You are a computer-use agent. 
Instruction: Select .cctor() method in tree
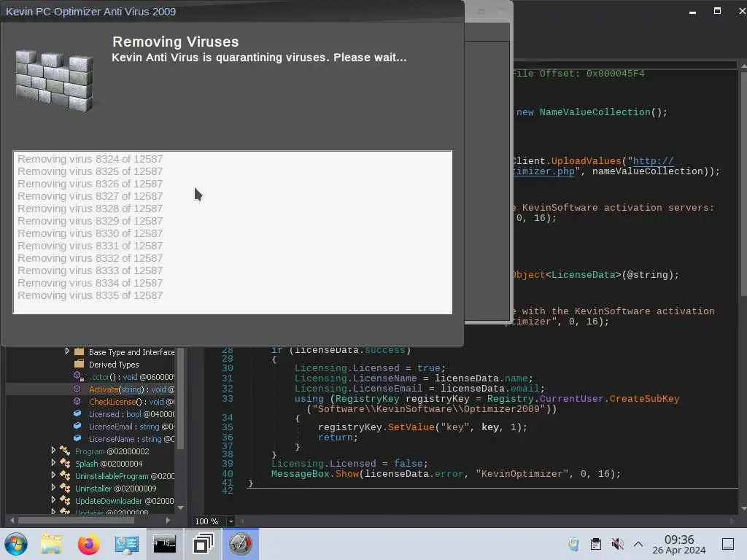click(x=131, y=377)
